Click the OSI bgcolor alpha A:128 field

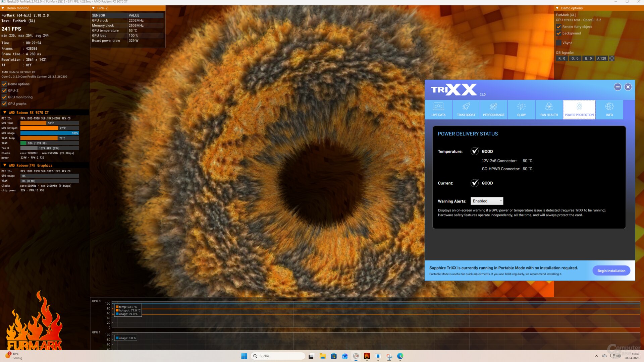coord(601,58)
